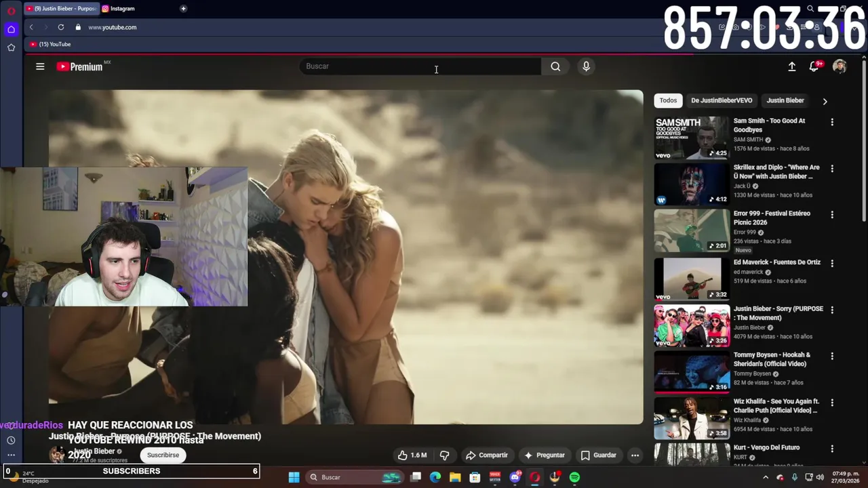The image size is (868, 488).
Task: Open options menu for Wiz Khalifa video
Action: coord(832,403)
